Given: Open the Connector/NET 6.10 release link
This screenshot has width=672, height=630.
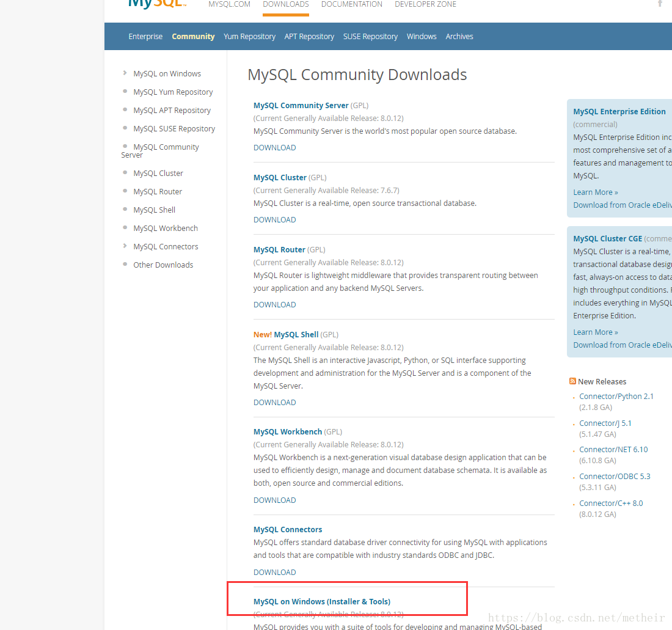Looking at the screenshot, I should [613, 450].
